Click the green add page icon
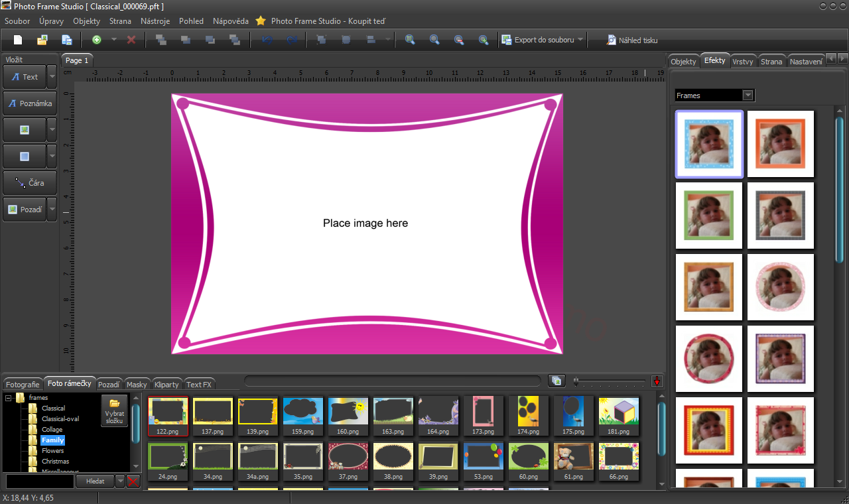849x504 pixels. pyautogui.click(x=97, y=40)
